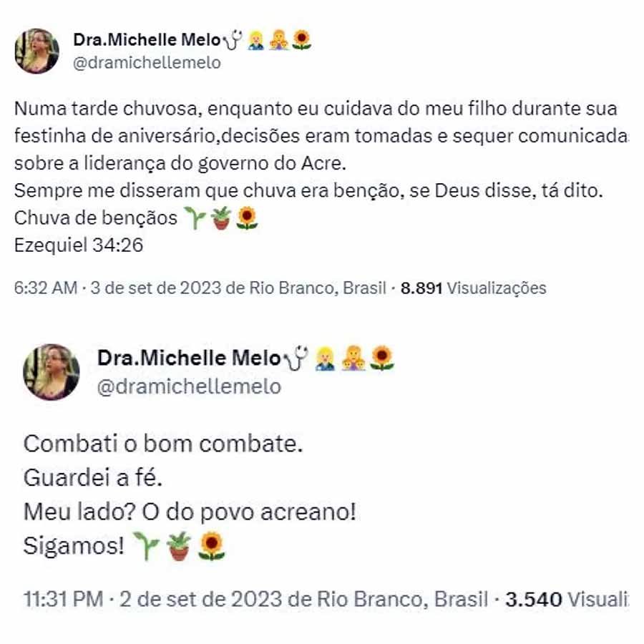Click the seedling emoji after Sigamos!
The height and width of the screenshot is (644, 644).
(x=146, y=546)
